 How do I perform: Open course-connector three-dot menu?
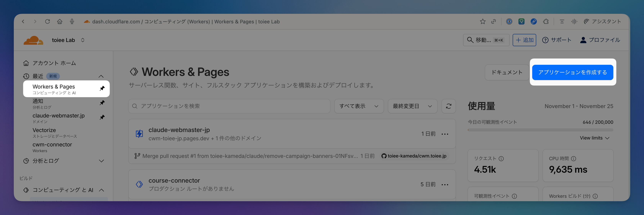445,185
